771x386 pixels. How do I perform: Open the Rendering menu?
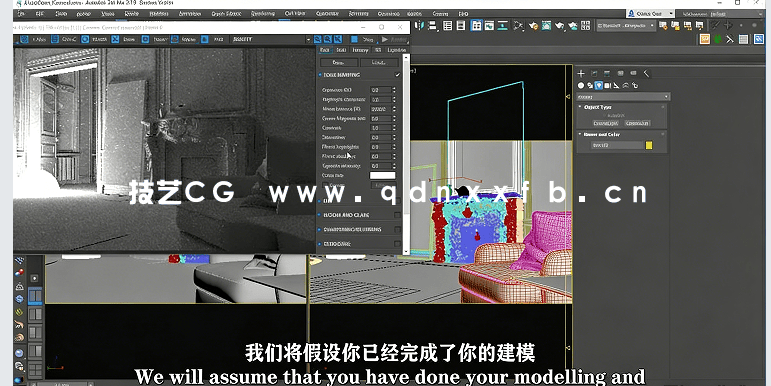[263, 14]
